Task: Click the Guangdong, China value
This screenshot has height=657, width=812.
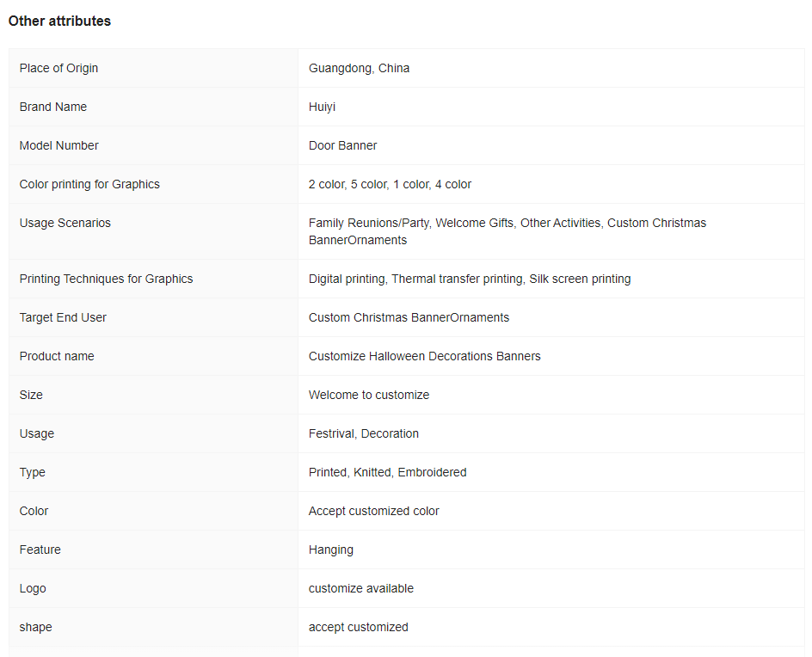Action: (359, 68)
